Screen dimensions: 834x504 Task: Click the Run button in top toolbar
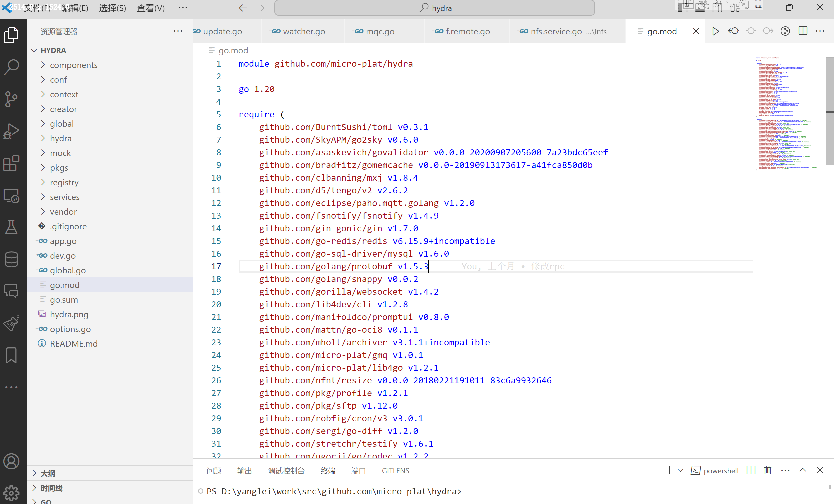click(x=716, y=31)
